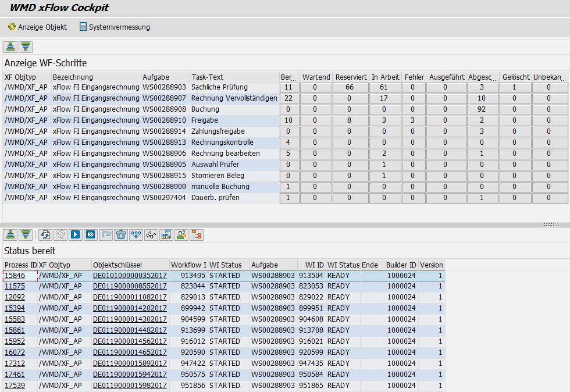This screenshot has width=570, height=392.
Task: Click the Task-Text column header
Action: (208, 77)
